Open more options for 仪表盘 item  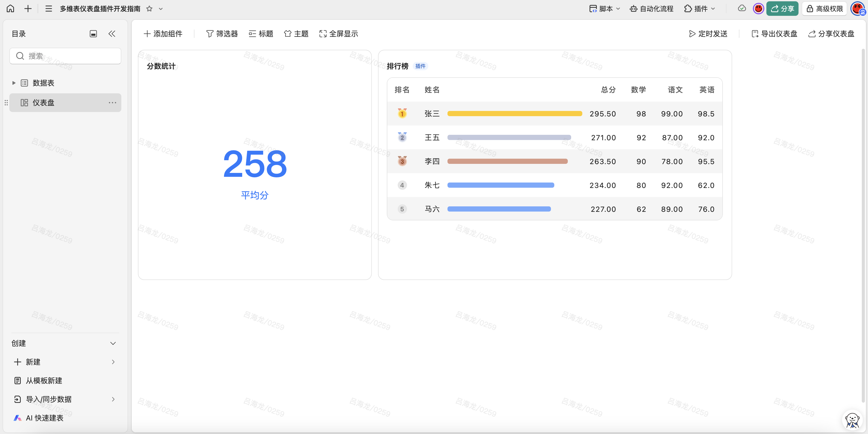click(112, 102)
